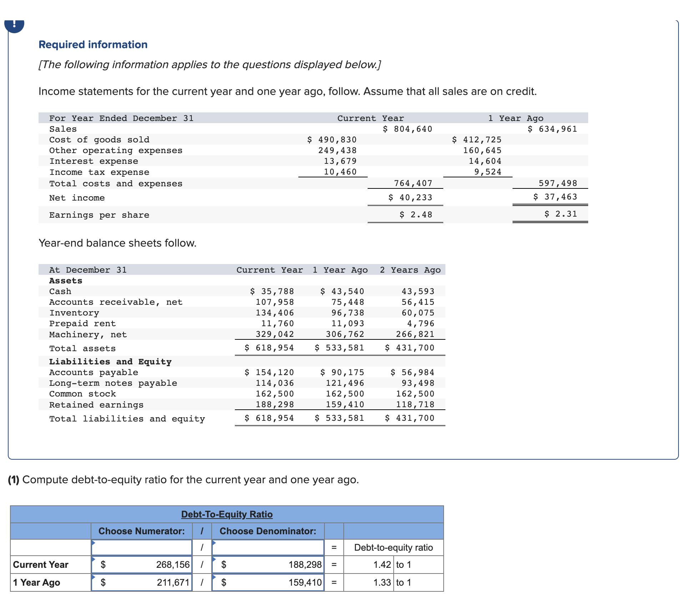This screenshot has height=616, width=691.
Task: Open the Choose Denominator dropdown
Action: pyautogui.click(x=268, y=547)
